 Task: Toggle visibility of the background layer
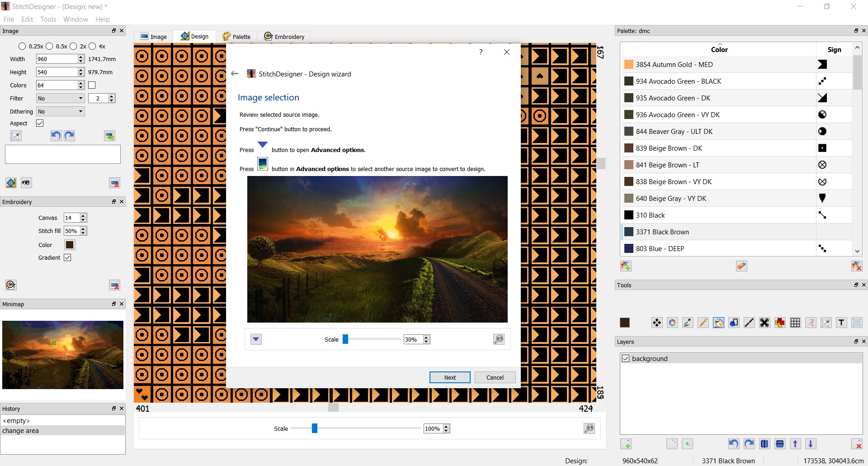pos(626,358)
